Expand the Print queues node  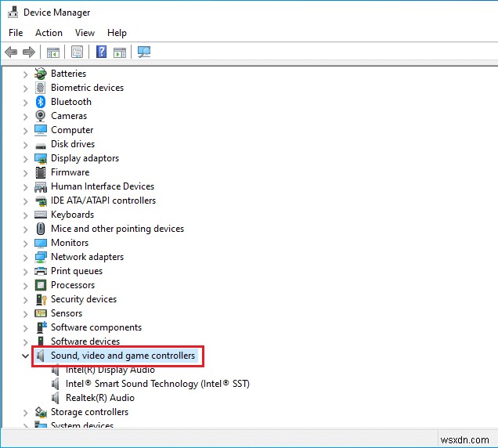pyautogui.click(x=25, y=272)
